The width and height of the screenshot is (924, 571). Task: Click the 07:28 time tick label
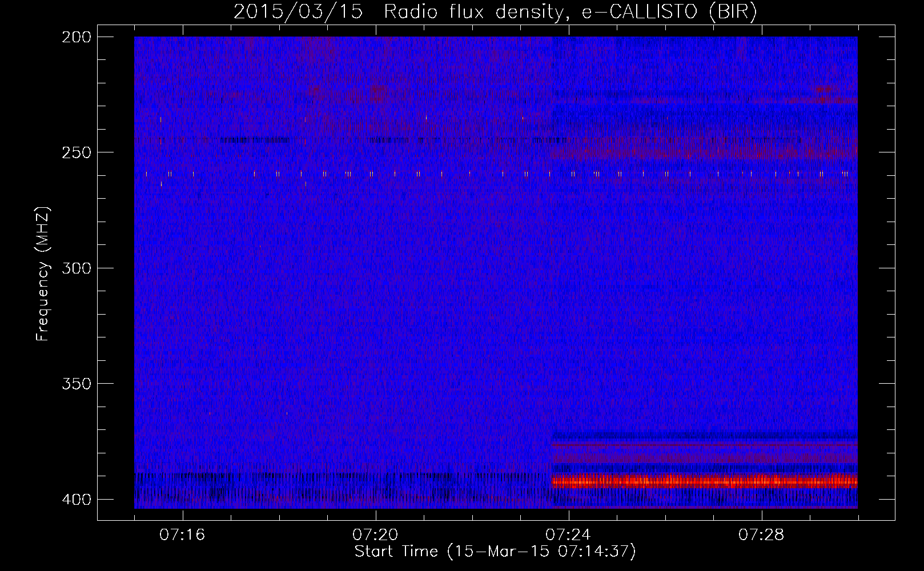point(761,535)
